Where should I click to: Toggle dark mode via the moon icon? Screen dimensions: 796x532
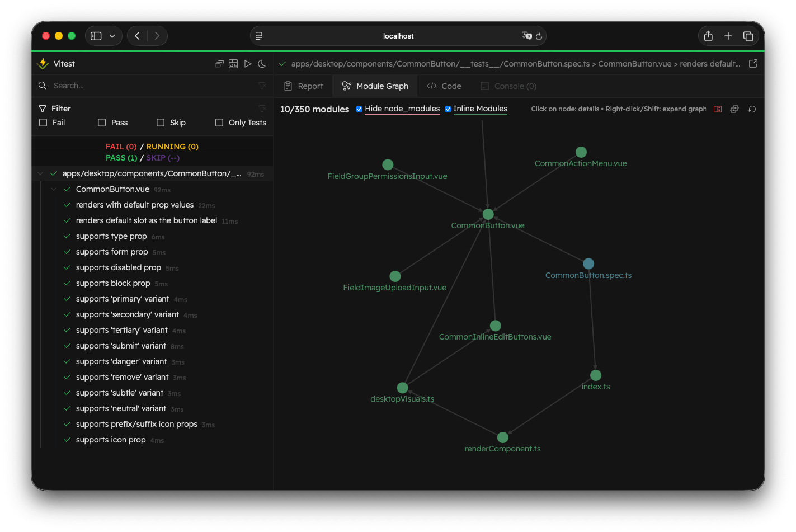coord(262,63)
